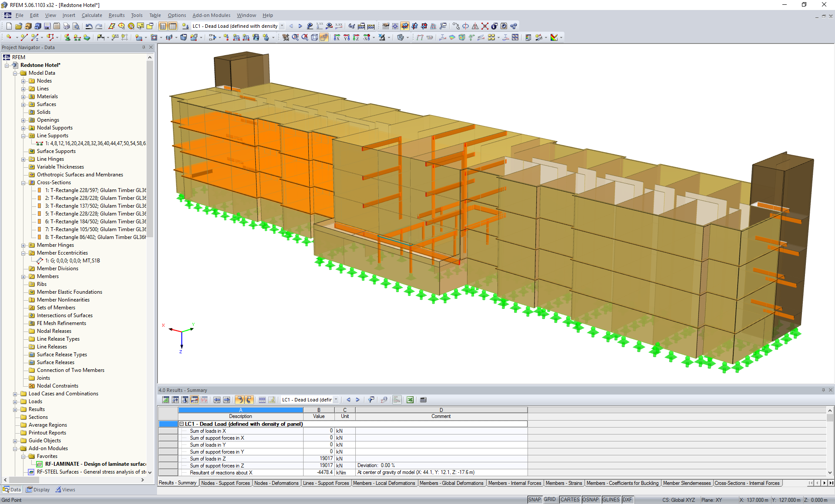Switch to the Members - Internal Forces tab
This screenshot has height=504, width=835.
click(515, 483)
